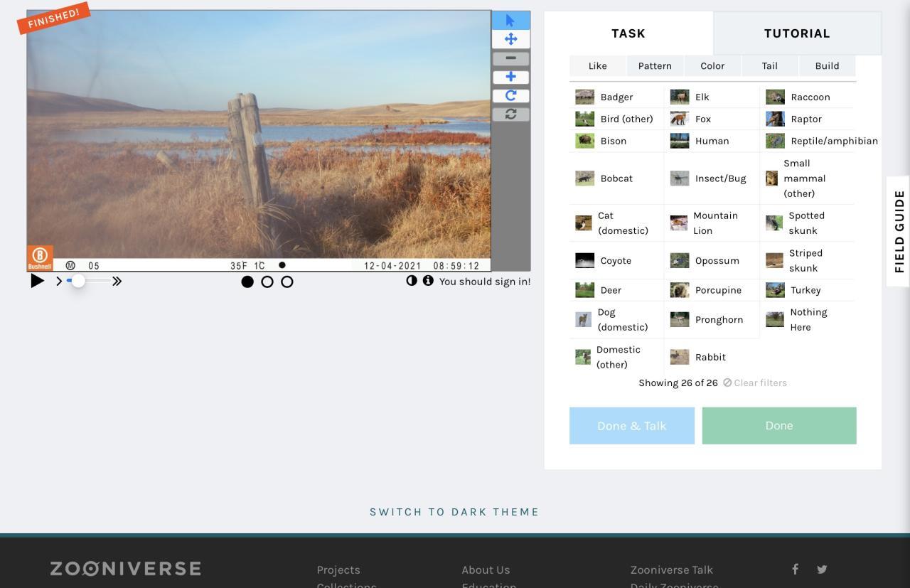This screenshot has width=910, height=588.
Task: Click the Done & Talk button
Action: [632, 426]
